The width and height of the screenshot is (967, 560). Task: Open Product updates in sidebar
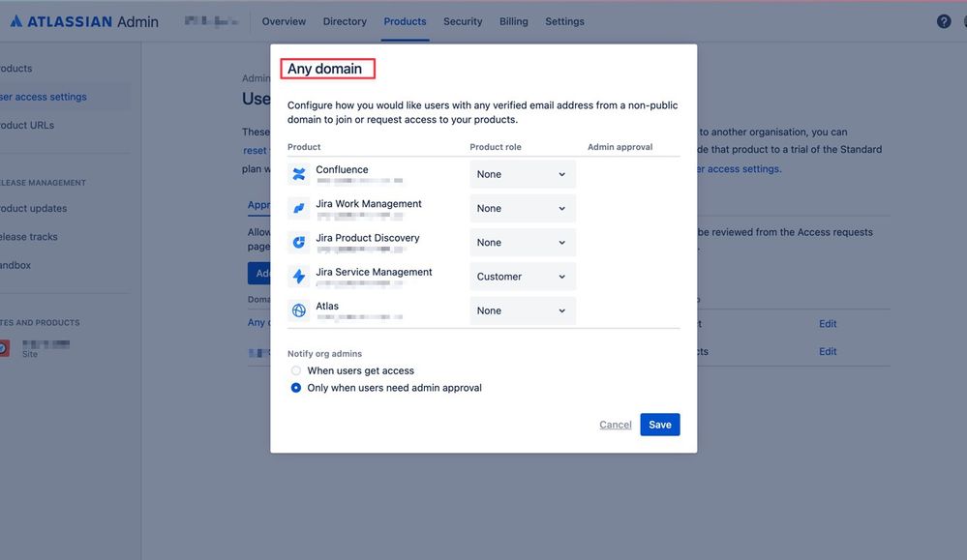pos(33,208)
